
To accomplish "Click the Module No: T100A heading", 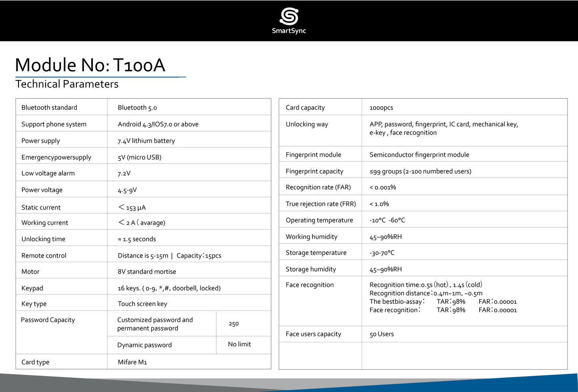I will [x=90, y=65].
